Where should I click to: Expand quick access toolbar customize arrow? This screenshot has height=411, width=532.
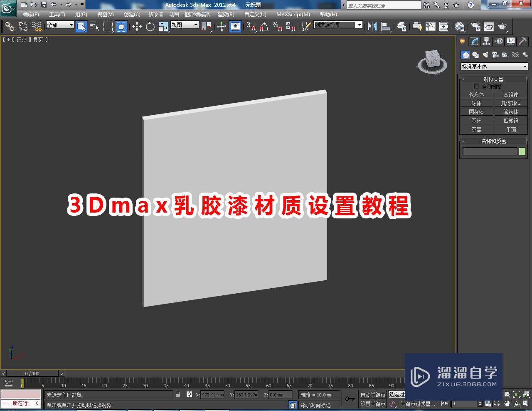(x=82, y=5)
